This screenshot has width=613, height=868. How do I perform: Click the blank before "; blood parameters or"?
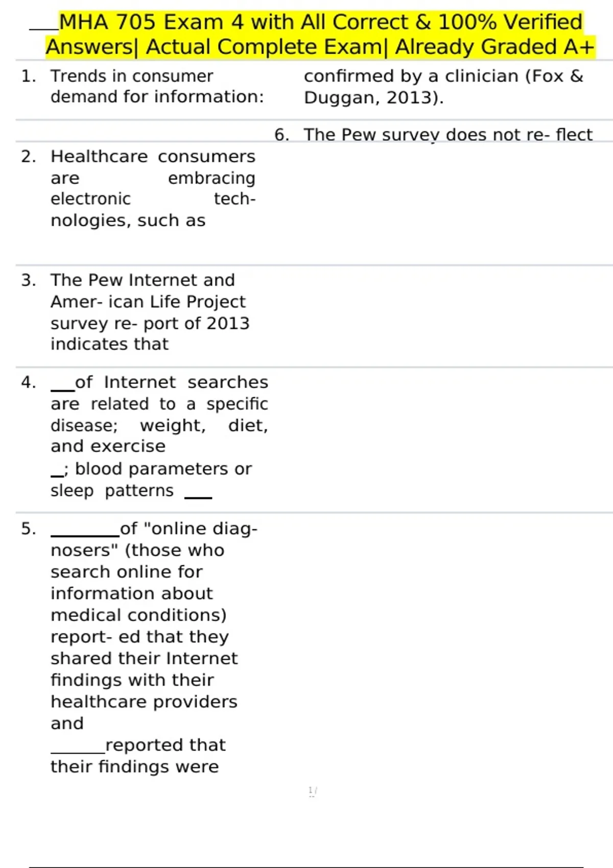coord(57,473)
